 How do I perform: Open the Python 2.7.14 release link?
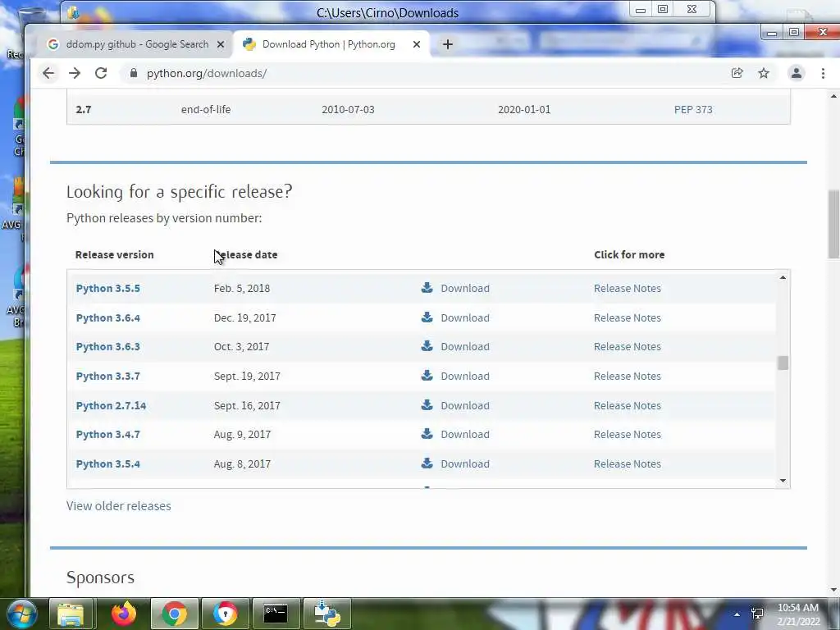click(x=111, y=405)
